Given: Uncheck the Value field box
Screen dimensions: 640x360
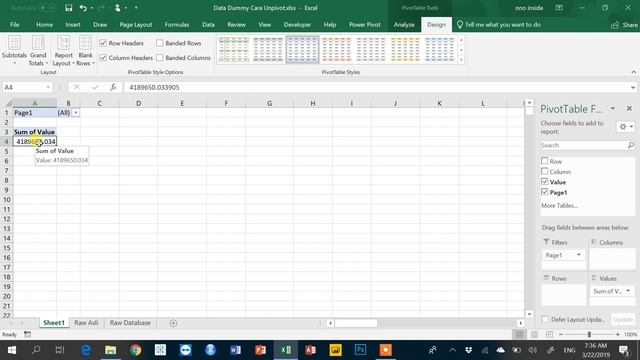Looking at the screenshot, I should coord(544,181).
